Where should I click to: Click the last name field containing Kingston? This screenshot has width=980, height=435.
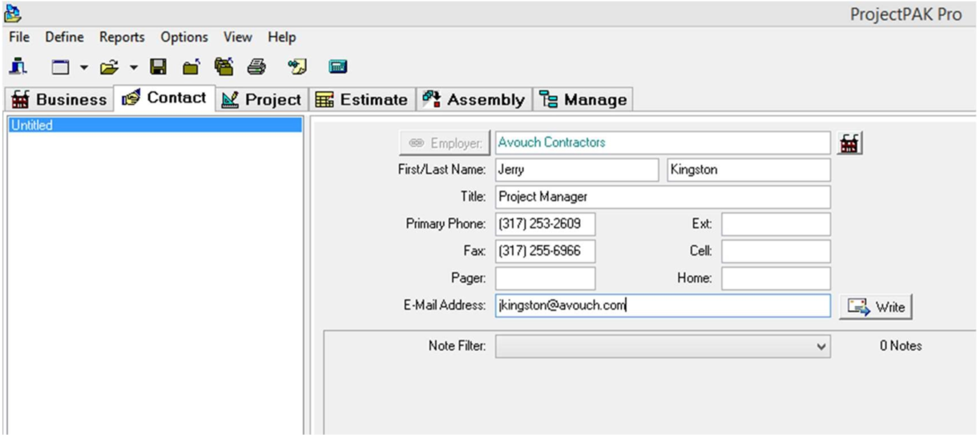tap(748, 170)
